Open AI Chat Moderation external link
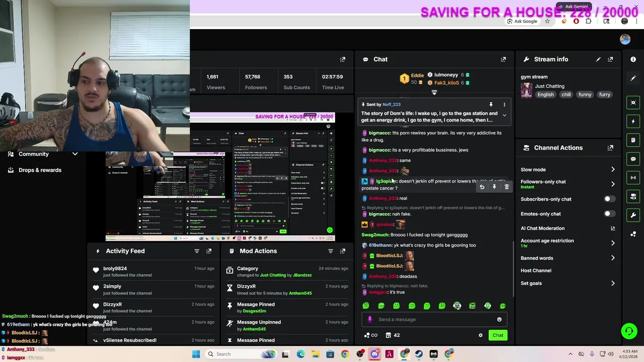This screenshot has height=362, width=644. 613,228
